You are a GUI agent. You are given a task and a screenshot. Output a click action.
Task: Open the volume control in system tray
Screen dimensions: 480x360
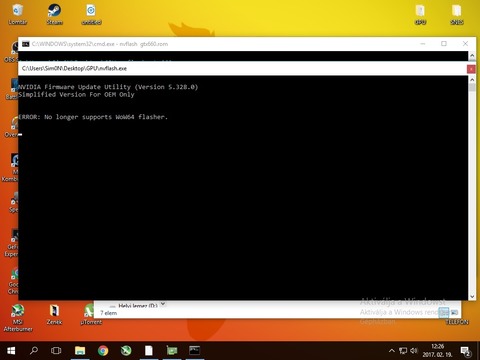click(414, 351)
